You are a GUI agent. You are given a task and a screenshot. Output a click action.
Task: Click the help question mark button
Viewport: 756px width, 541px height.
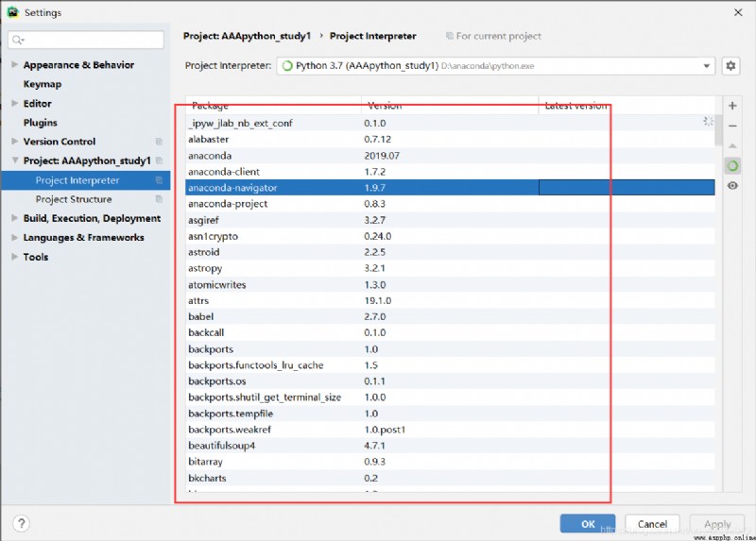pos(21,523)
